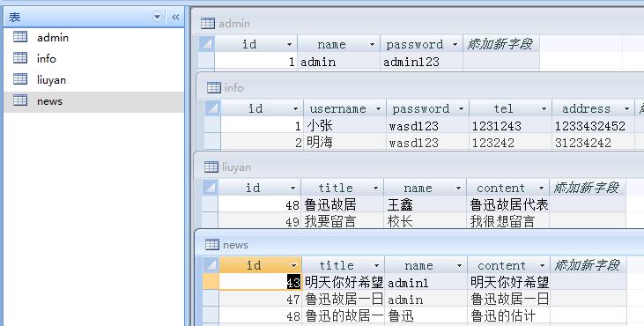
Task: Open news table id column dropdown
Action: pos(293,265)
